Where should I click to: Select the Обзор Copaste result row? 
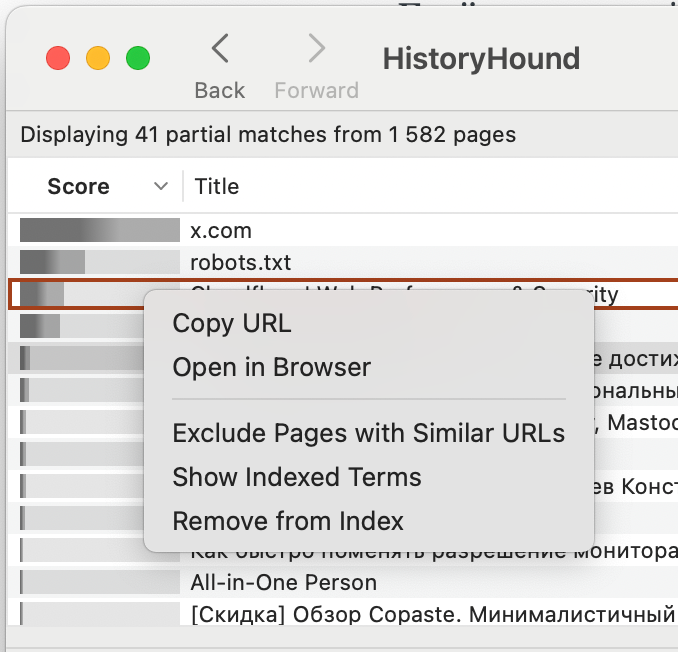343,614
